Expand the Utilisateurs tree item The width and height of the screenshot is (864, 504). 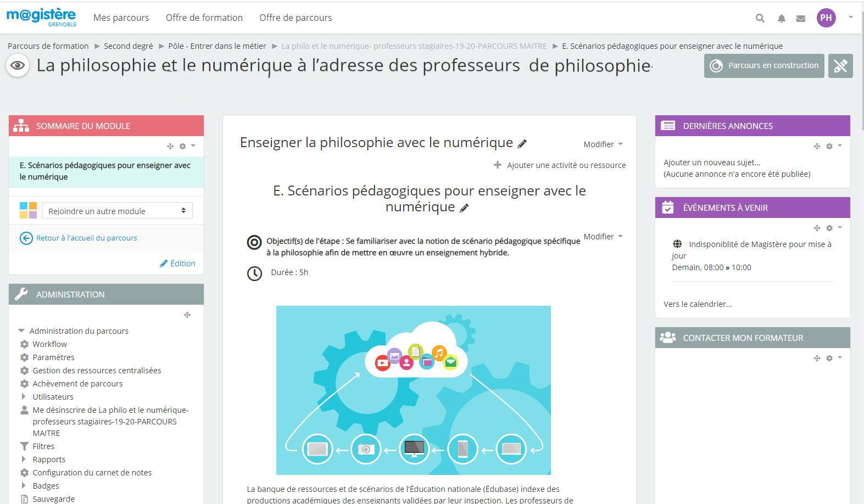point(23,396)
